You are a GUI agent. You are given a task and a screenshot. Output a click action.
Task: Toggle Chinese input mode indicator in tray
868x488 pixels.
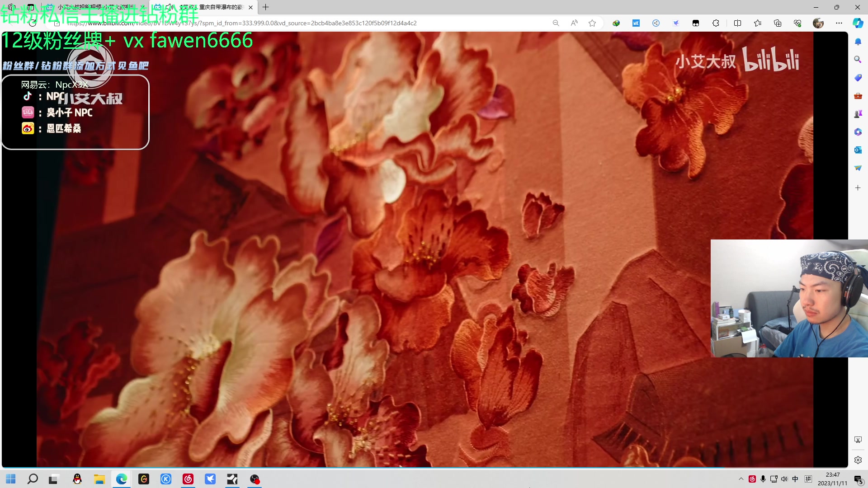(795, 479)
